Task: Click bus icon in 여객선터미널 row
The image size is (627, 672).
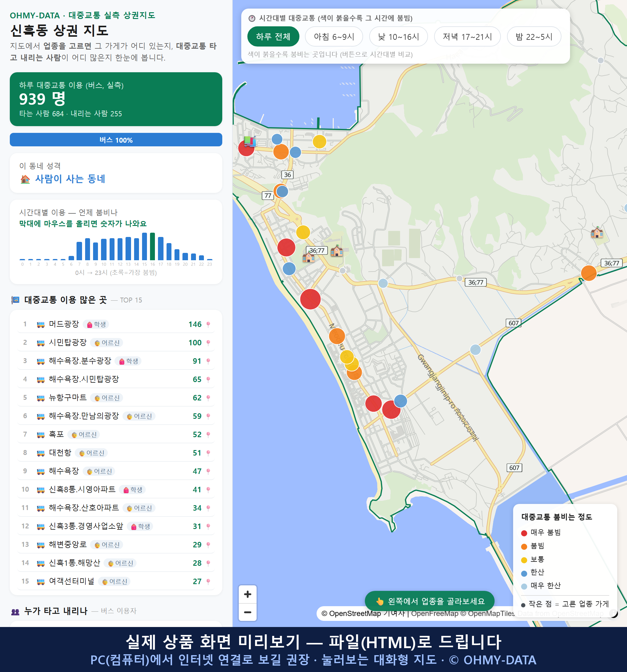Action: click(40, 582)
